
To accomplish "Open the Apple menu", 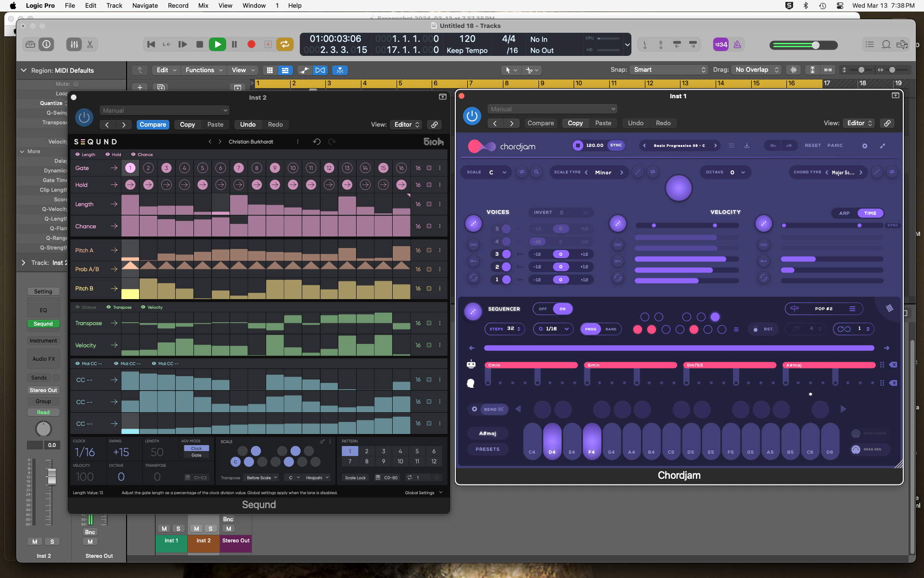I will coord(13,5).
